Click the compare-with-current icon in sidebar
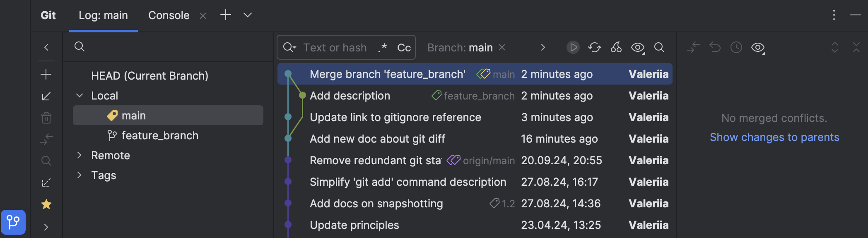The width and height of the screenshot is (868, 238). tap(46, 139)
